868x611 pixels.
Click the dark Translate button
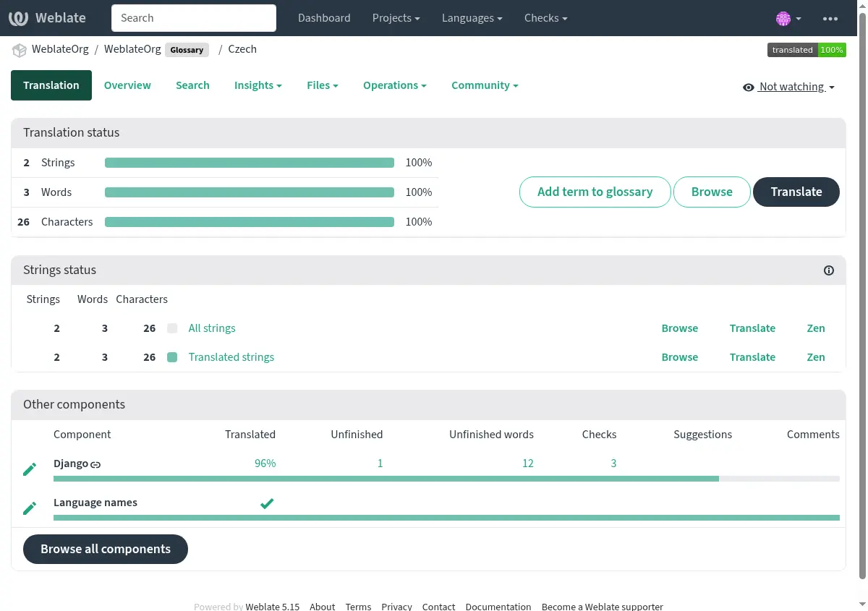[796, 192]
